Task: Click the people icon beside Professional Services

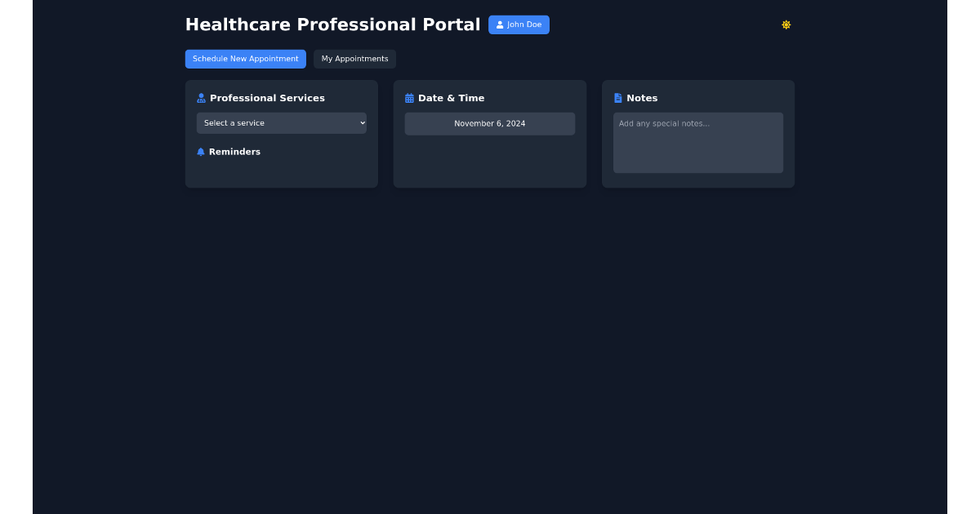Action: pos(201,97)
